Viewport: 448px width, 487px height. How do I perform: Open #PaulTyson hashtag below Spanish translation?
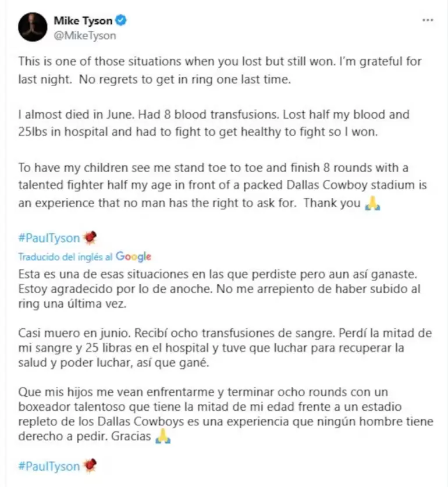coord(49,466)
